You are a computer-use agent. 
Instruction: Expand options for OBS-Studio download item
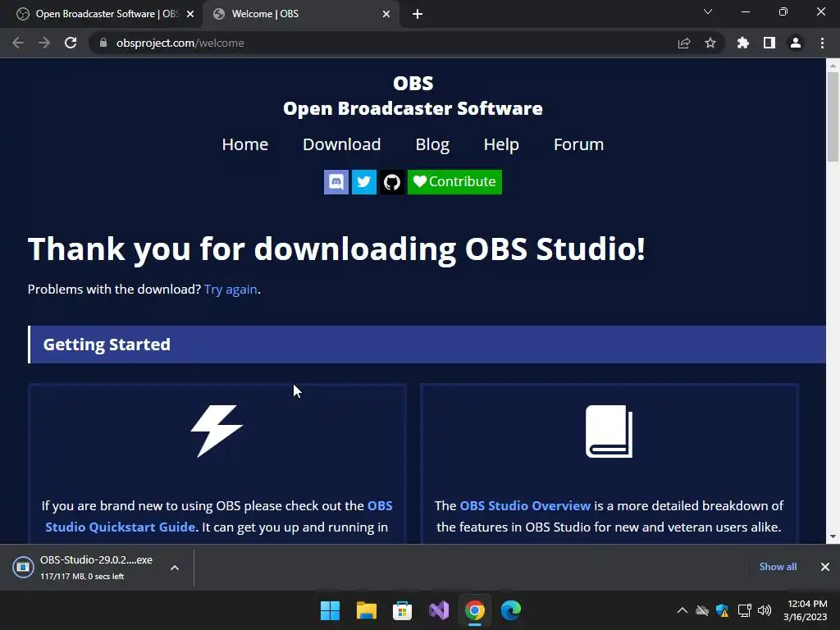click(x=175, y=568)
